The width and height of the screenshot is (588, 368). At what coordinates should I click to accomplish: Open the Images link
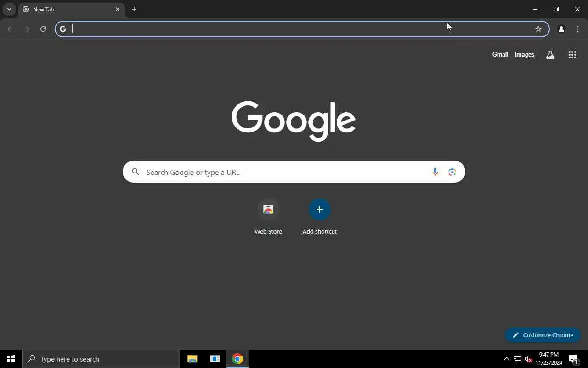pos(524,54)
